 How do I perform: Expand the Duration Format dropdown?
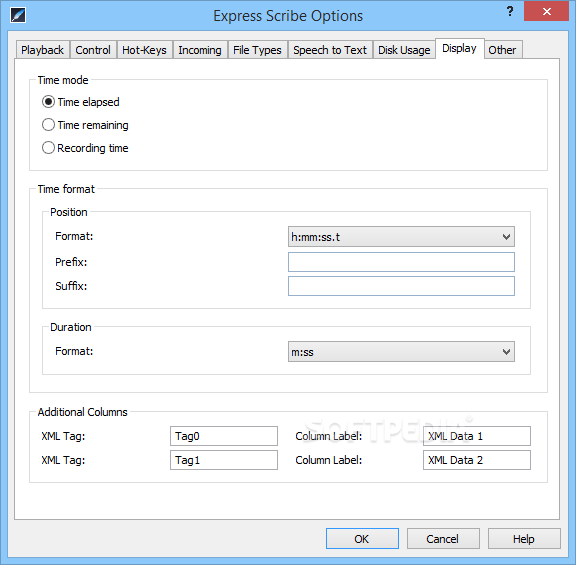pos(401,352)
